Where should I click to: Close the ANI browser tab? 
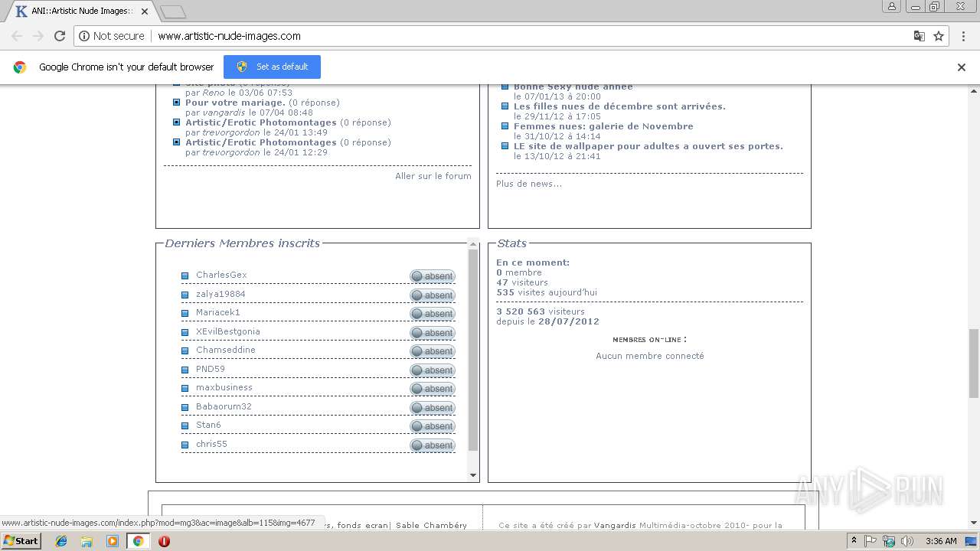coord(143,11)
